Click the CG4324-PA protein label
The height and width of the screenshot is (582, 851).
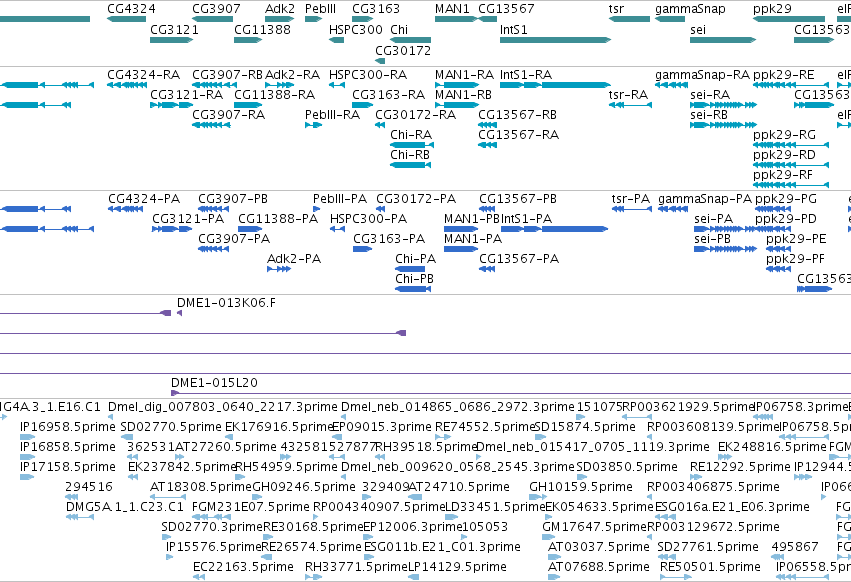[x=144, y=199]
